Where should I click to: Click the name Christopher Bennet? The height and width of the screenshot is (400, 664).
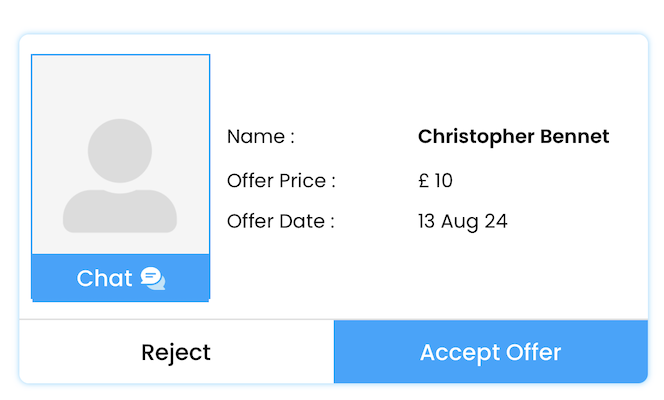(513, 137)
